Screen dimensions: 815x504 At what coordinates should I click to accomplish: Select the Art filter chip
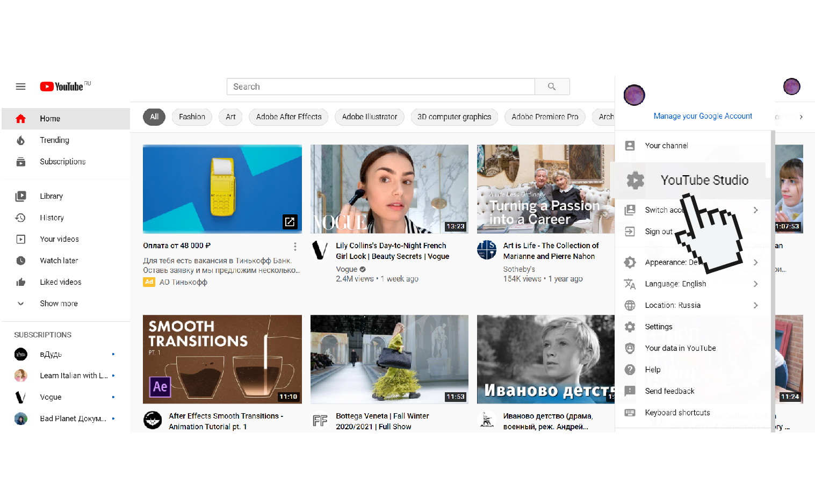(230, 117)
